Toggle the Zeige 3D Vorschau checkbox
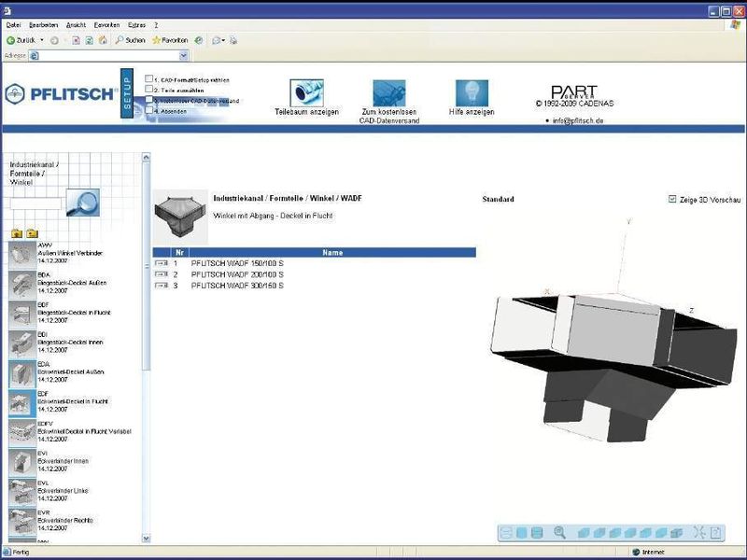Screen dimensions: 747x560 [674, 199]
